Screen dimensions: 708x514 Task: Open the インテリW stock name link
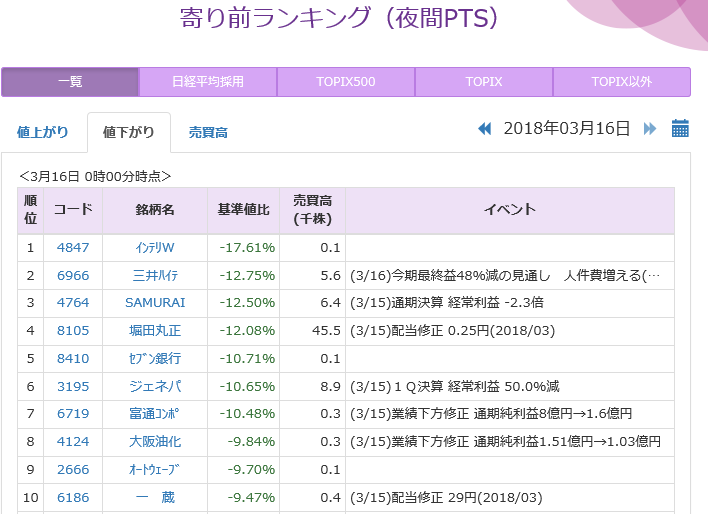tap(155, 248)
